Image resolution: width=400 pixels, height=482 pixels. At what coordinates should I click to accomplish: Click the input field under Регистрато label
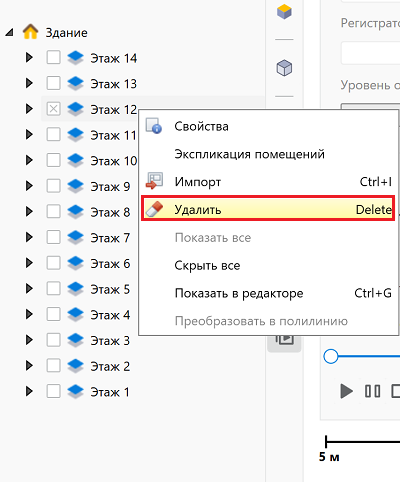pos(370,53)
